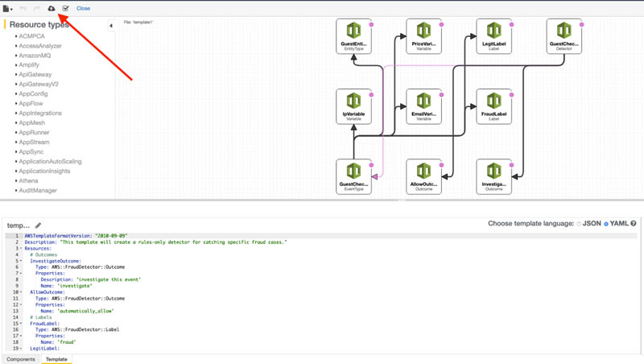Select the InvestigateOutcome node
Image resolution: width=644 pixels, height=364 pixels.
pyautogui.click(x=493, y=176)
